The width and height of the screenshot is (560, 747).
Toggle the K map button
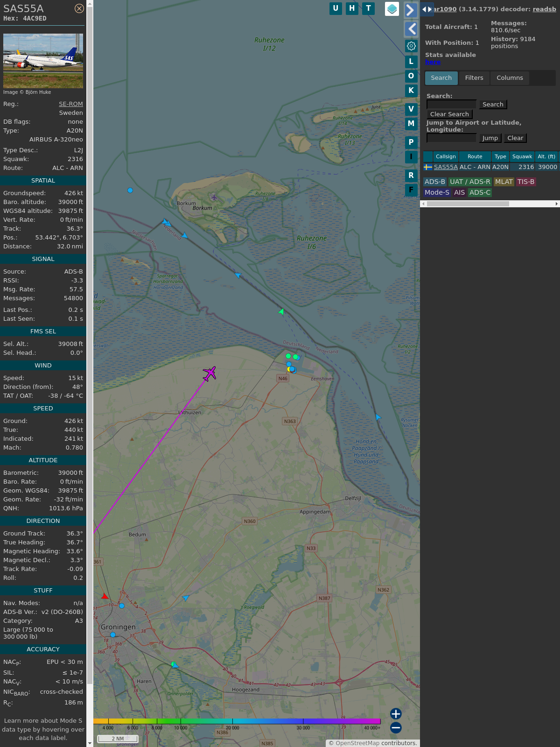tap(411, 91)
